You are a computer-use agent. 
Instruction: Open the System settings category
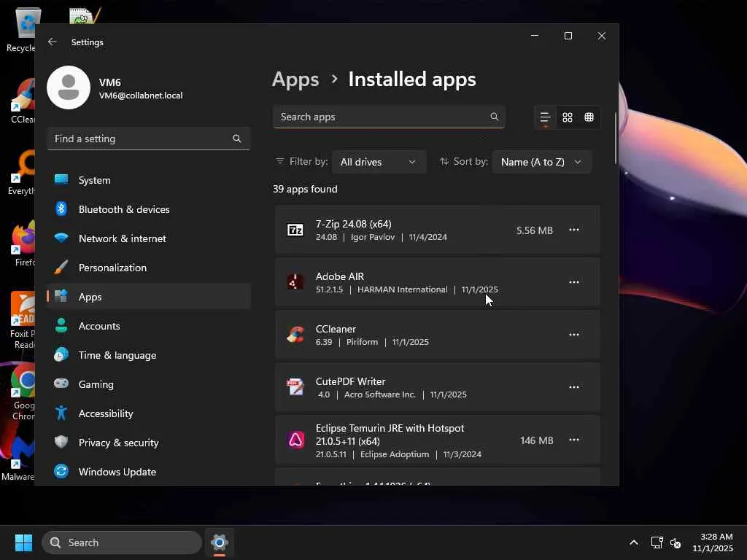95,180
